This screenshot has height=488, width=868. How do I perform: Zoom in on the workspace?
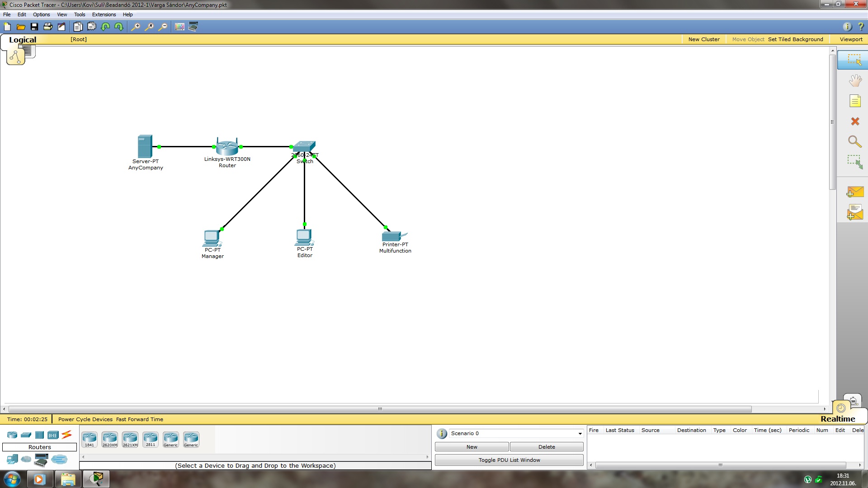pos(135,27)
